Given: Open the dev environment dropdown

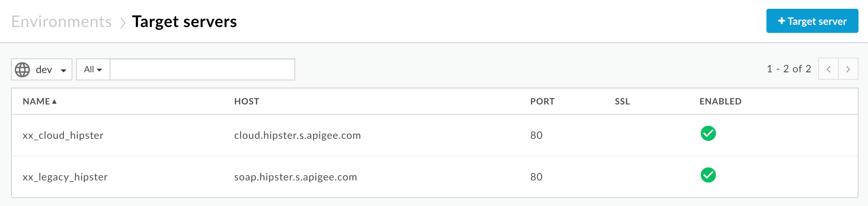Looking at the screenshot, I should [x=42, y=69].
